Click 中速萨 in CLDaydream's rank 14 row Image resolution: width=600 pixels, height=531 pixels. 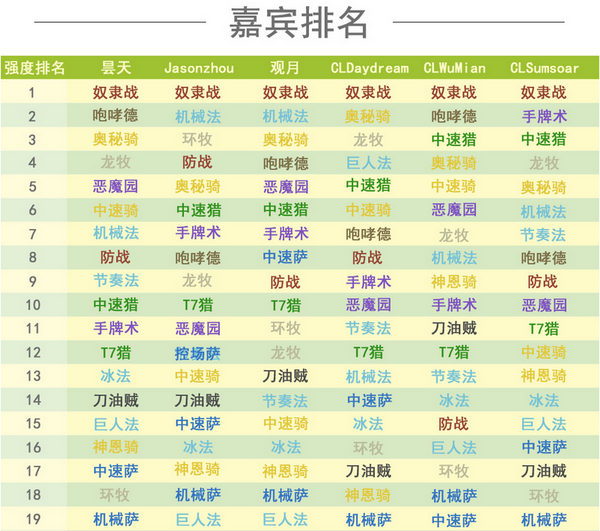coord(370,400)
